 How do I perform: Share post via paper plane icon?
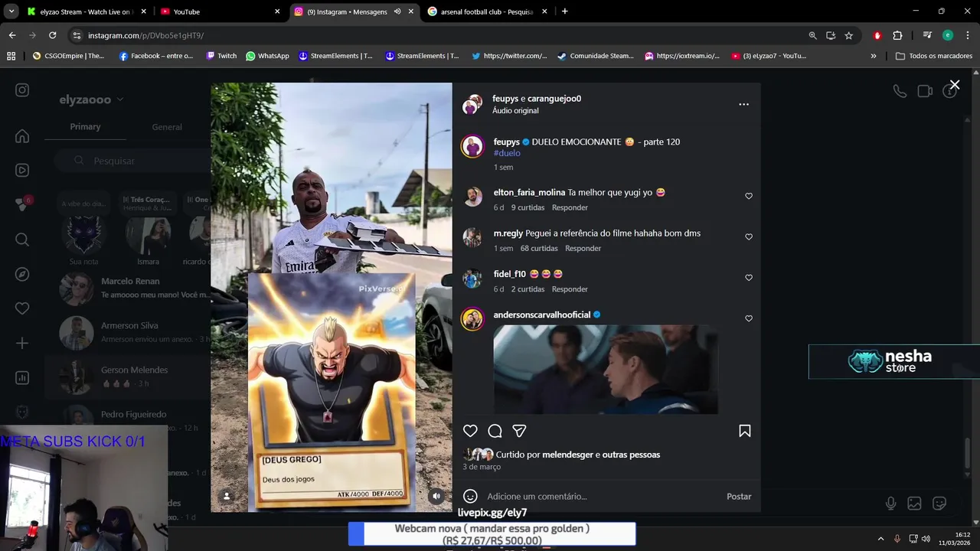pyautogui.click(x=519, y=431)
